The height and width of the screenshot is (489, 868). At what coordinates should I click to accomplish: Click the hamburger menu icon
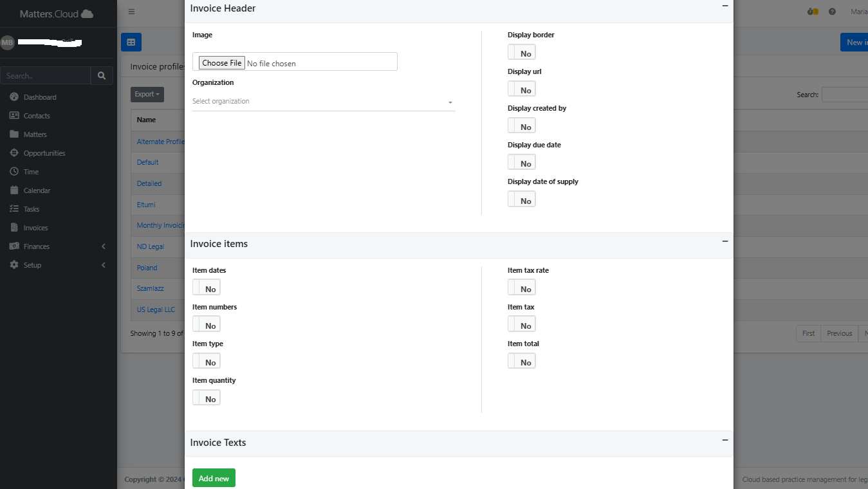131,12
